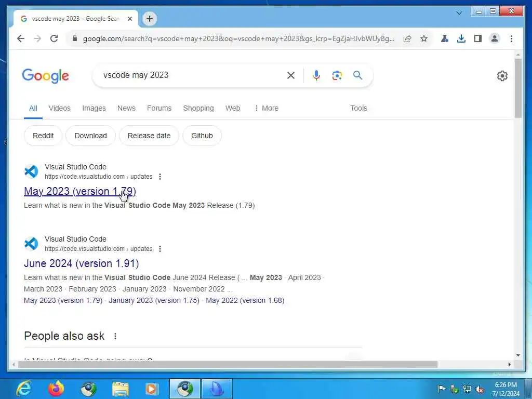Switch to the News tab
This screenshot has width=532, height=399.
[x=126, y=108]
